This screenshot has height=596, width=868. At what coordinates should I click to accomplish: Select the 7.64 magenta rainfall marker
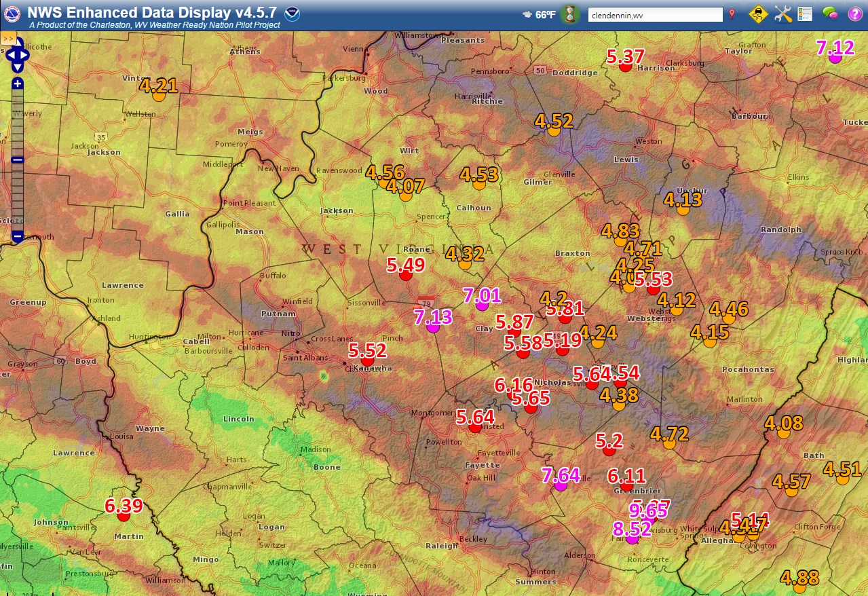coord(561,485)
